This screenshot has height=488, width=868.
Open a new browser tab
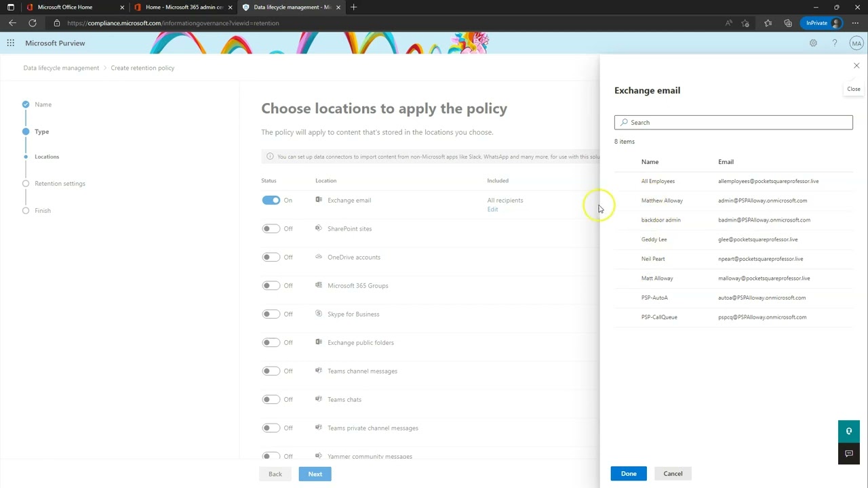[353, 7]
